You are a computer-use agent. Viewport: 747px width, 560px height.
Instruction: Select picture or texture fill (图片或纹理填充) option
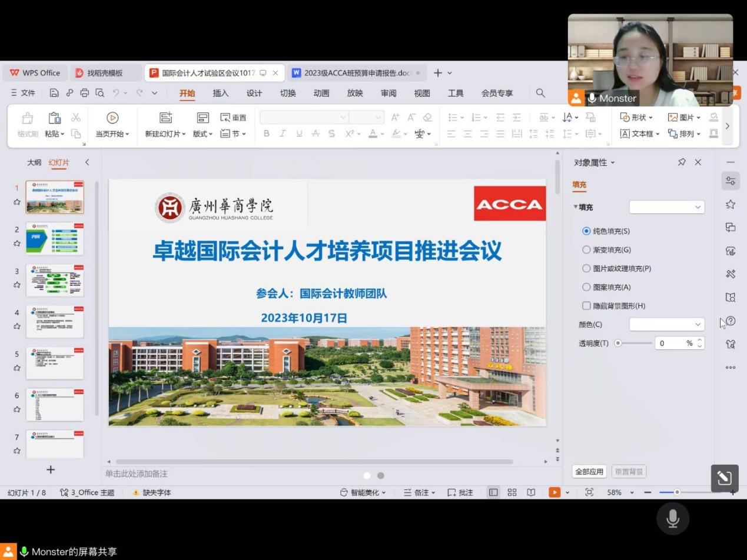(x=586, y=268)
